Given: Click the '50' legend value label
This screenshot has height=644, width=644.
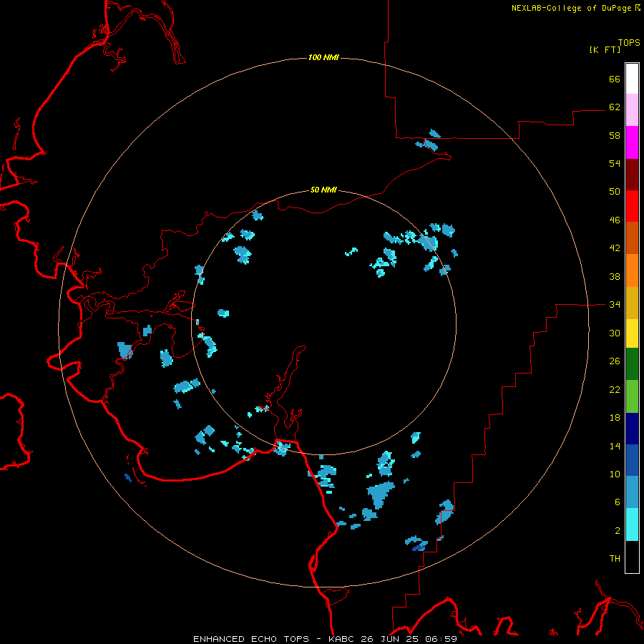Looking at the screenshot, I should [x=615, y=192].
